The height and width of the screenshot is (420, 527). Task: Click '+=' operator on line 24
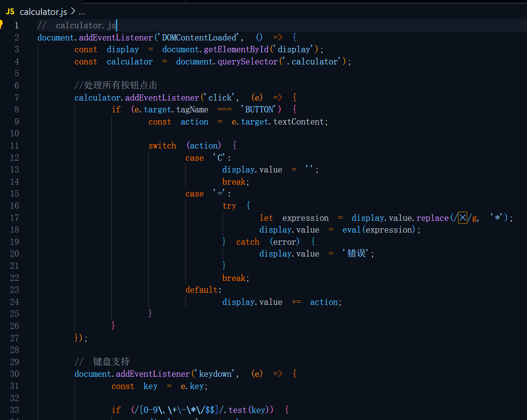click(296, 302)
